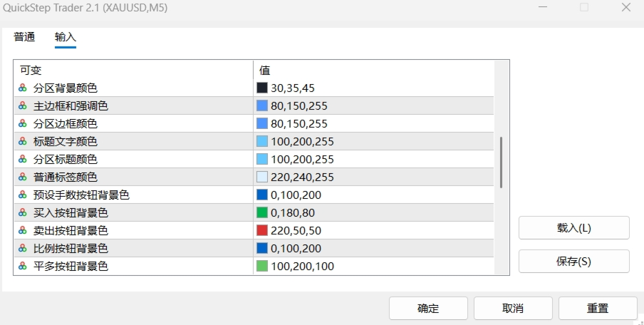Viewport: 644px width, 325px height.
Task: Select the 输入 tab
Action: pyautogui.click(x=66, y=37)
